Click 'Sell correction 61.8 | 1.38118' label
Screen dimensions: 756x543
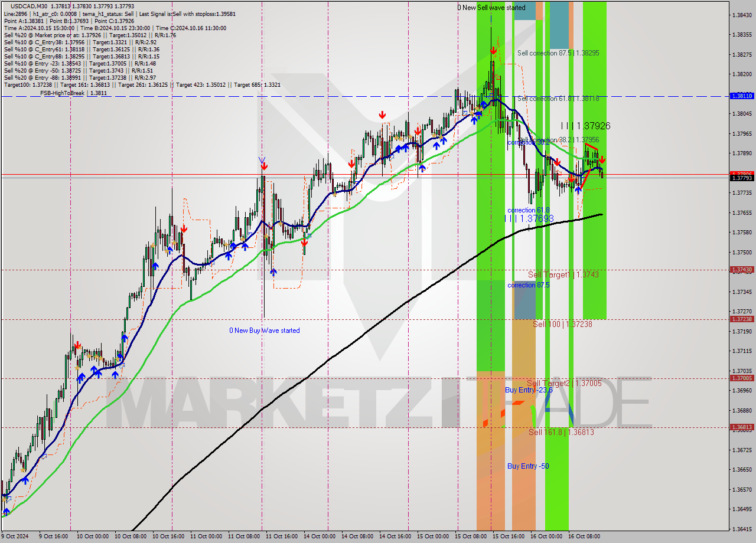pyautogui.click(x=558, y=99)
